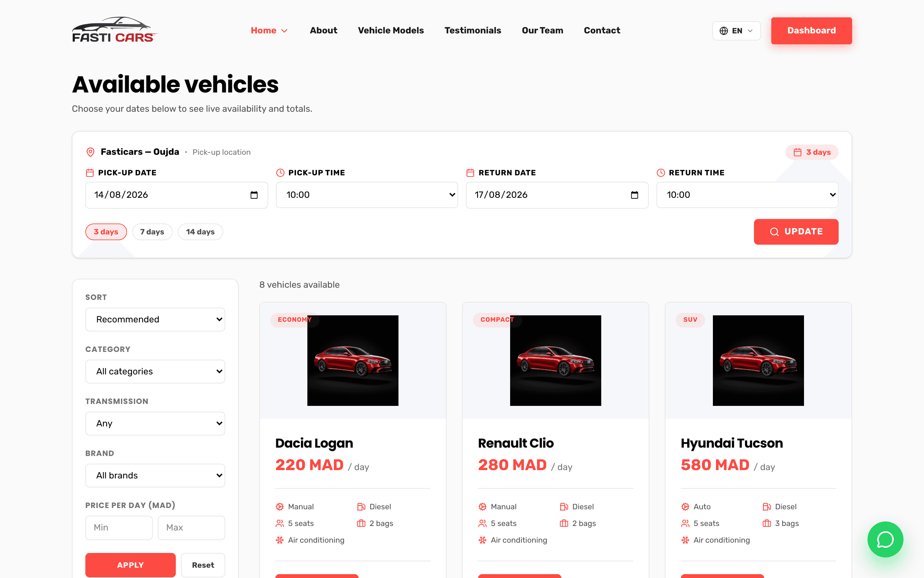Click the calendar icon beside the Pick-up Date label
Screen dimensions: 924x578
tap(90, 173)
